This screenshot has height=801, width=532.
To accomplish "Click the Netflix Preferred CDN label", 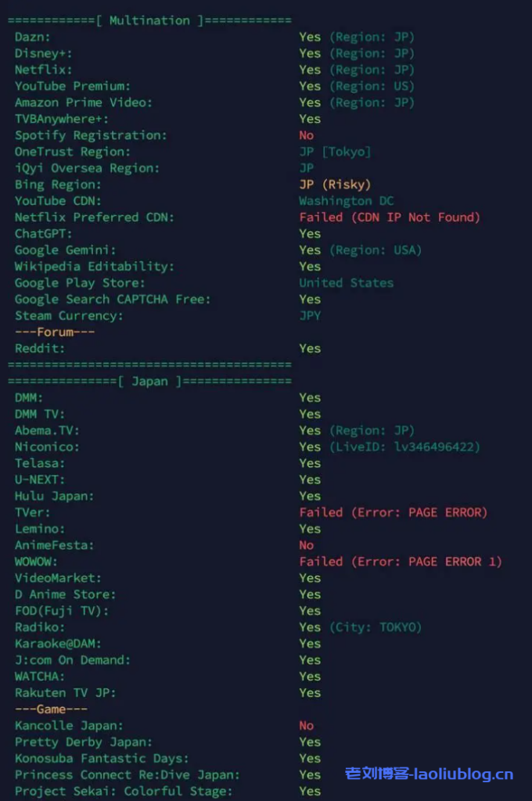I will tap(94, 217).
